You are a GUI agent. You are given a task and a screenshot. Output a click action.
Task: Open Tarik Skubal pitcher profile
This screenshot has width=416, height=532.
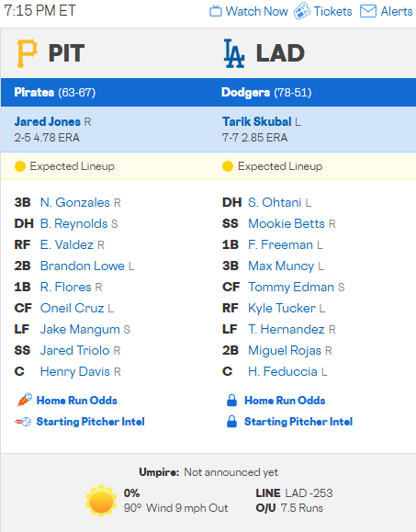click(x=256, y=121)
